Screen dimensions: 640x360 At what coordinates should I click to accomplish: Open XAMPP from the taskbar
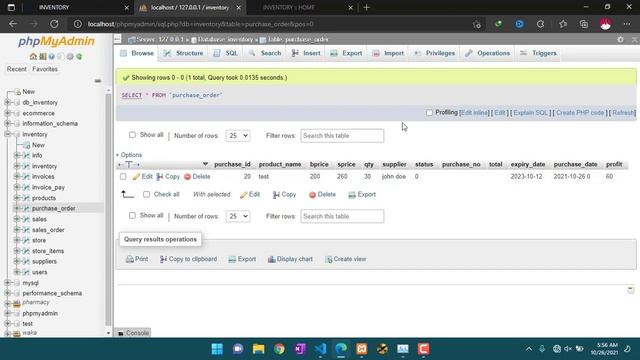pos(362,349)
